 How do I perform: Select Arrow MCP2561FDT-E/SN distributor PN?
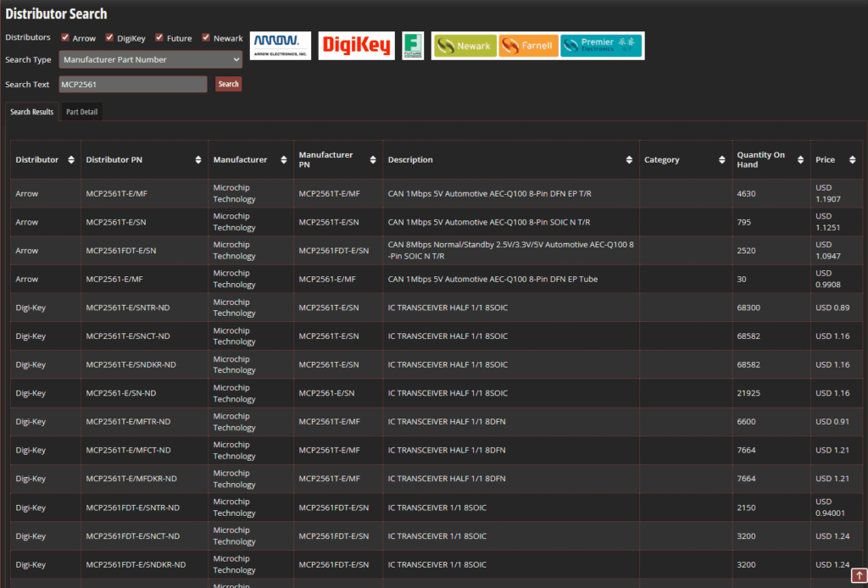(x=121, y=251)
